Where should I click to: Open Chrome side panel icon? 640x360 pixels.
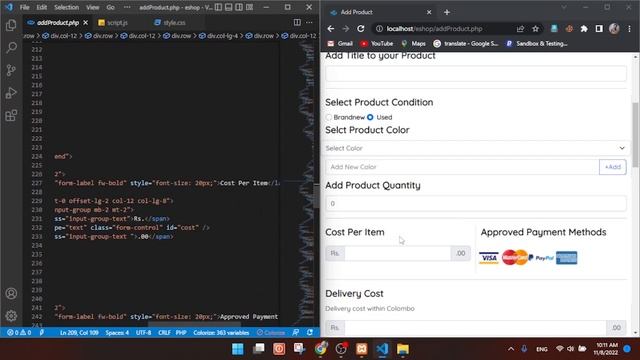coord(599,29)
